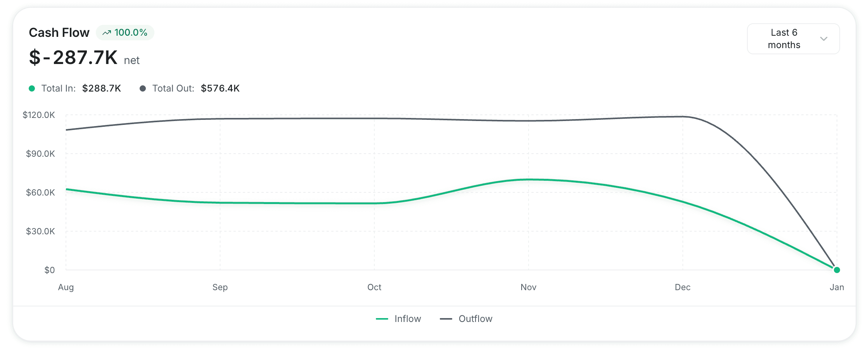Click the green Total In dot
The width and height of the screenshot is (868, 353).
(x=32, y=88)
